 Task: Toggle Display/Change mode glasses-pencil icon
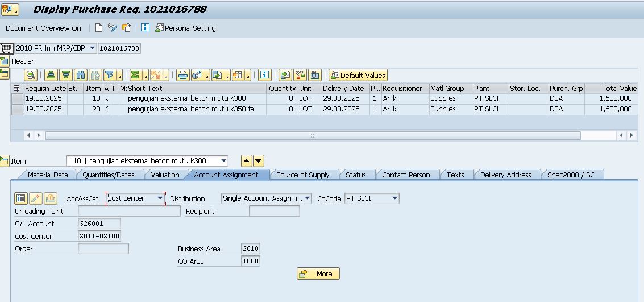tap(112, 28)
